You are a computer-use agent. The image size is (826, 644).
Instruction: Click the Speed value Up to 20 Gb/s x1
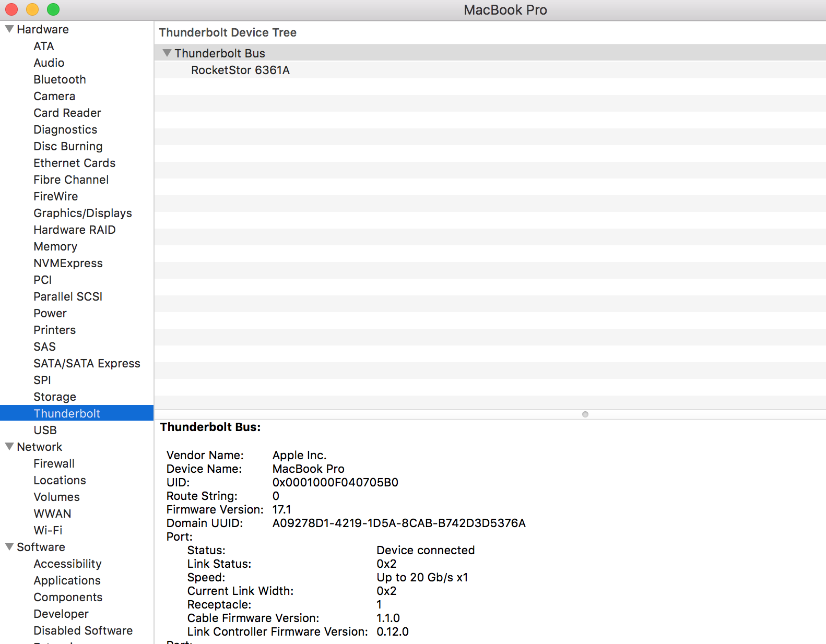[422, 577]
